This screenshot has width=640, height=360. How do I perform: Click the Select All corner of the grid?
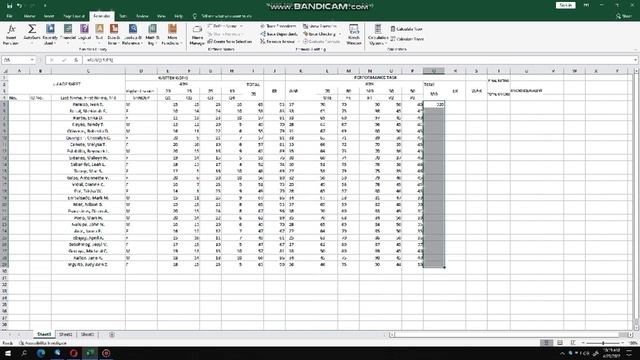[4, 71]
